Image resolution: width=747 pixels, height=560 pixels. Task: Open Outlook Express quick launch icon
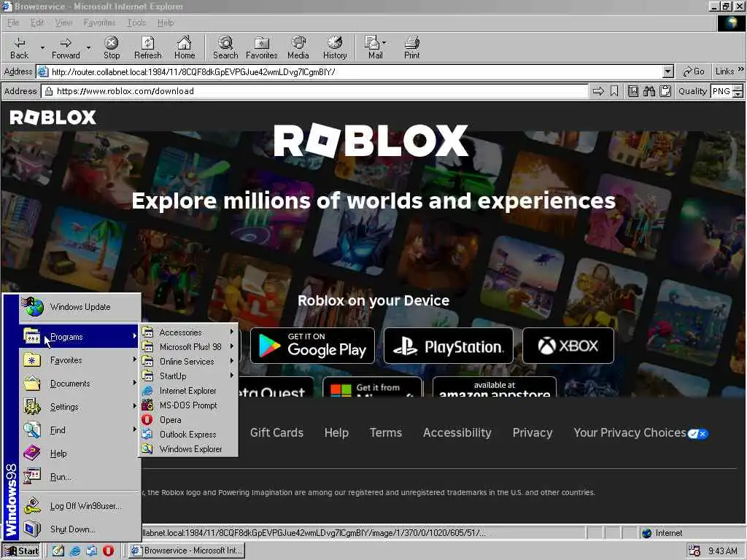(x=91, y=551)
